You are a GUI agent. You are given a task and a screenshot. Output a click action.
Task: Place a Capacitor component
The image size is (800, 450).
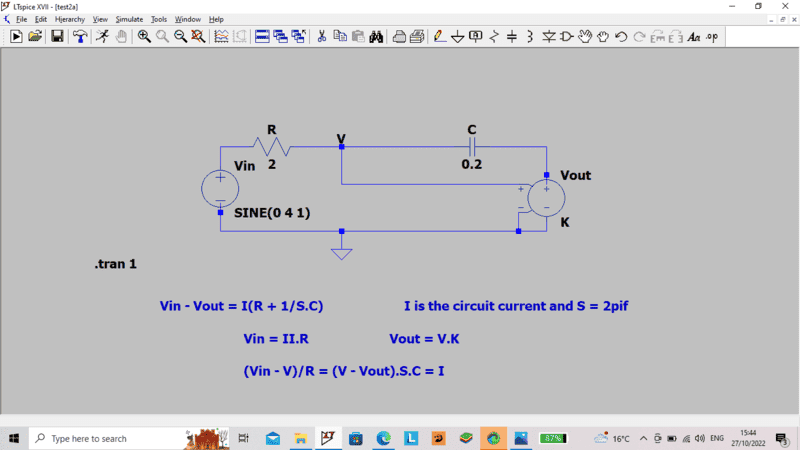pos(512,37)
